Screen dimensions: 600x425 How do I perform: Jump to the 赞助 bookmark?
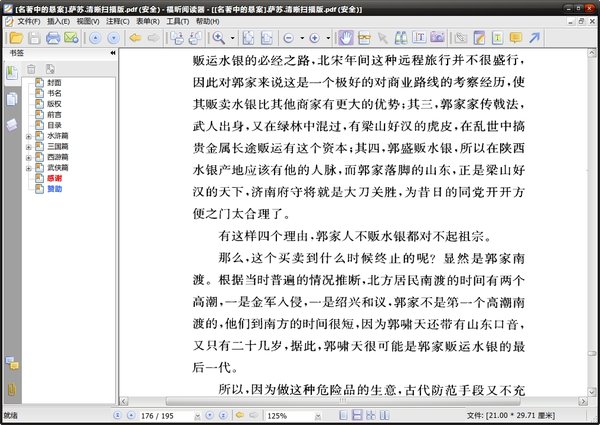pos(54,189)
